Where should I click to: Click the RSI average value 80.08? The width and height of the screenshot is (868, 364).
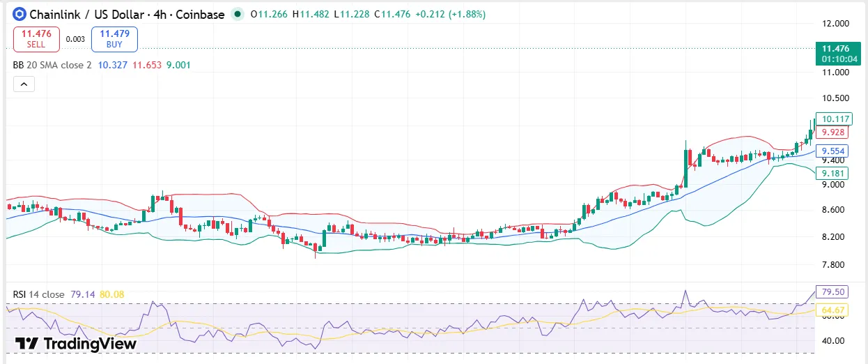(111, 294)
